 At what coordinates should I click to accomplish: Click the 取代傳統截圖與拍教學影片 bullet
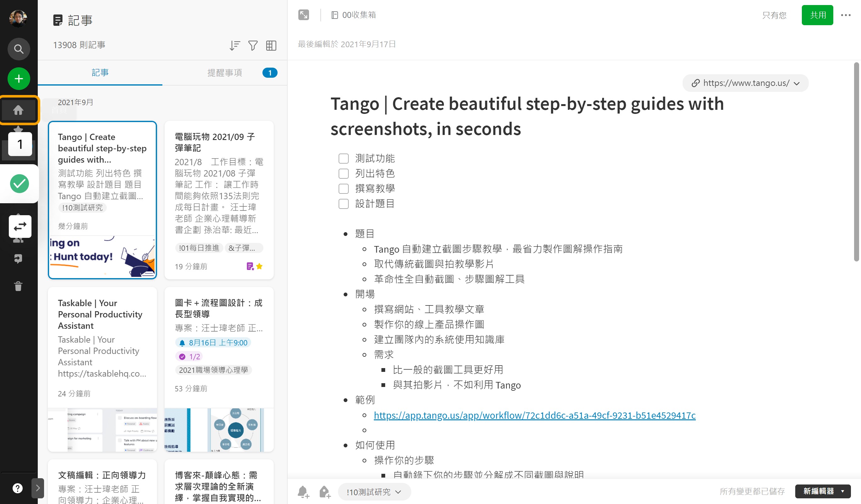pyautogui.click(x=434, y=264)
